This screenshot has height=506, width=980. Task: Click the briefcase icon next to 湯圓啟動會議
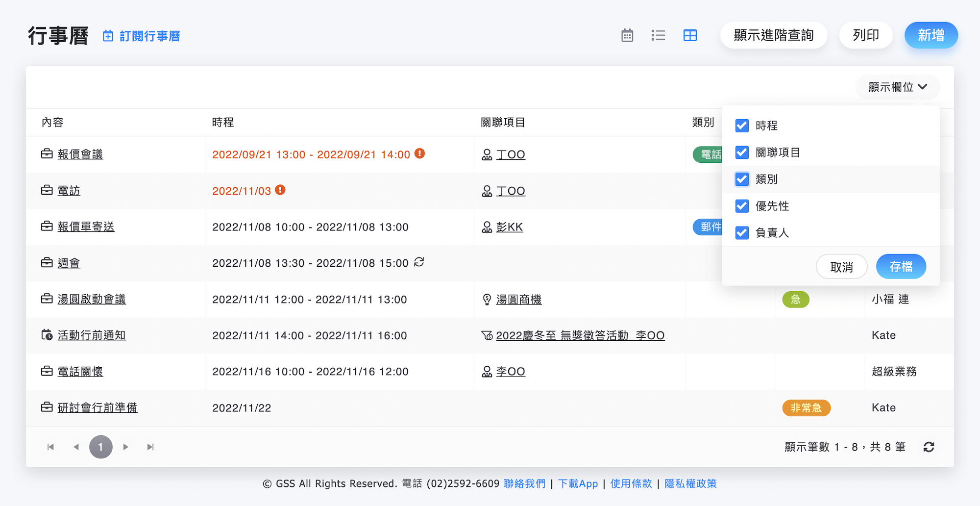point(47,299)
